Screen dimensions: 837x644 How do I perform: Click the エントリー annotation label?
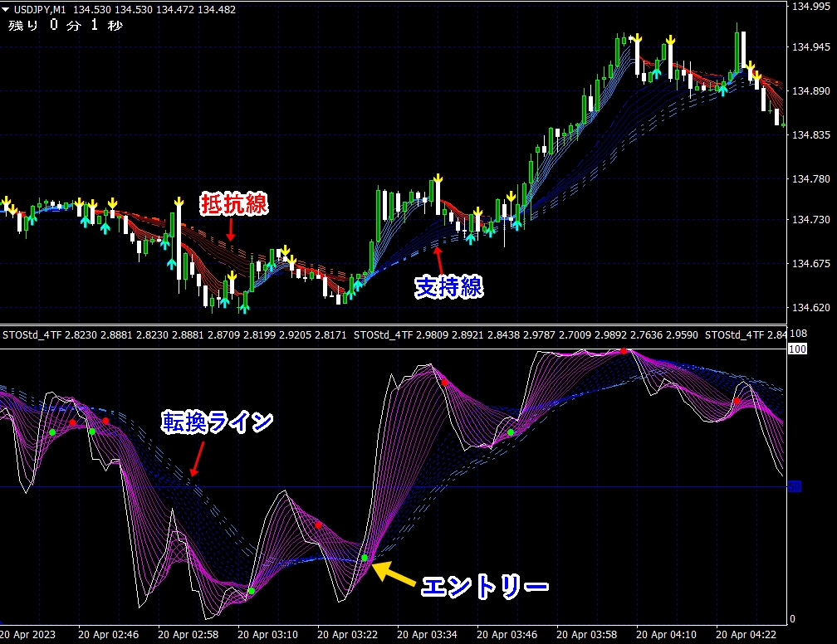click(x=485, y=587)
